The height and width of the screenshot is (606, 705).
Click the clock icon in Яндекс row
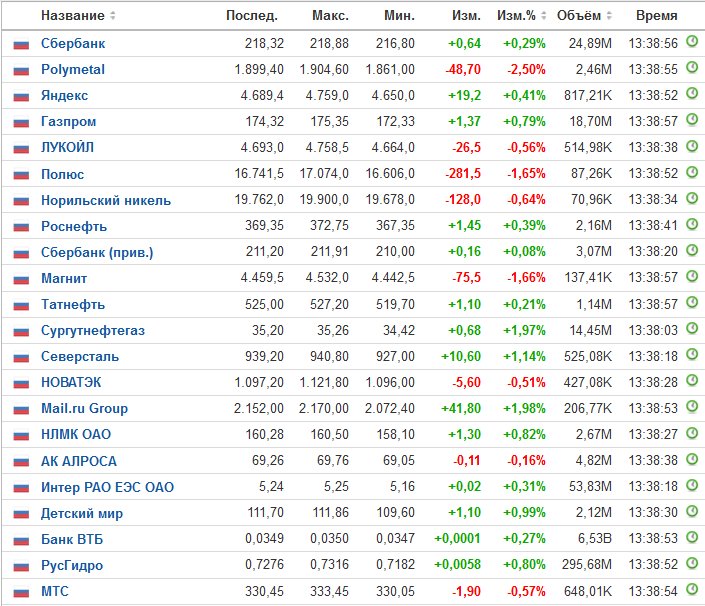click(x=692, y=94)
